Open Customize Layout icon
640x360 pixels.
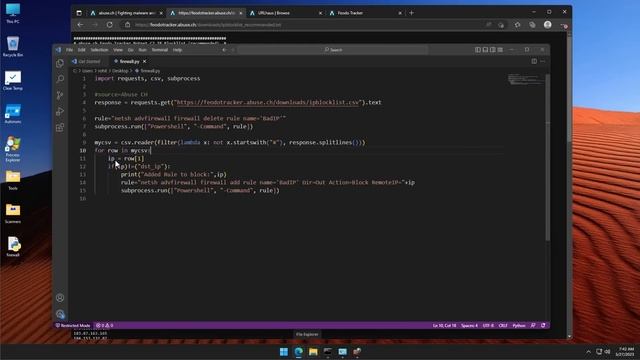point(500,50)
